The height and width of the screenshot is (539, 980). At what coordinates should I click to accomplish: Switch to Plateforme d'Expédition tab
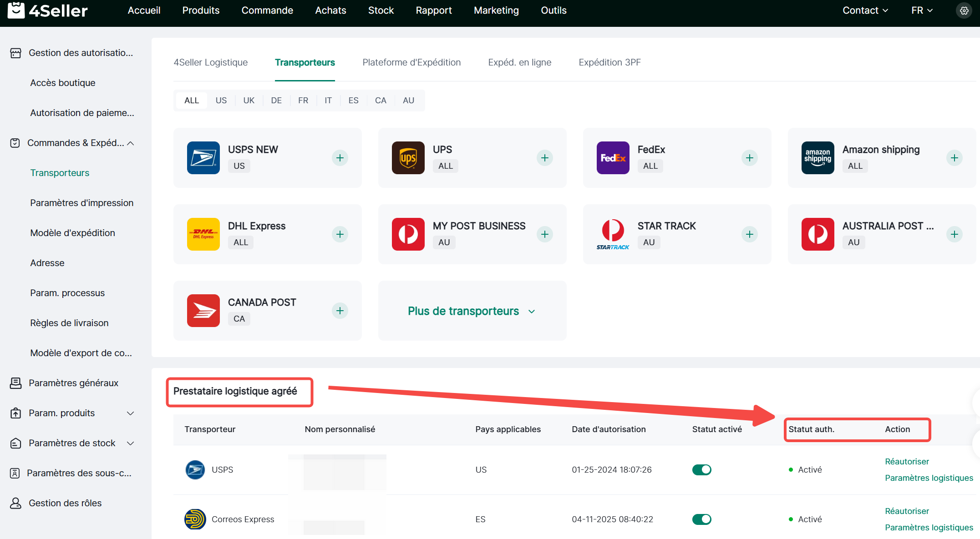tap(411, 62)
